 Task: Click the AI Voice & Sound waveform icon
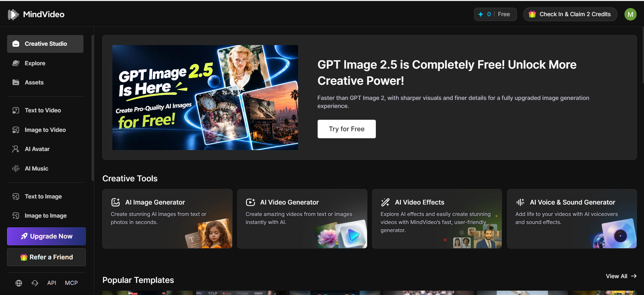pyautogui.click(x=520, y=202)
